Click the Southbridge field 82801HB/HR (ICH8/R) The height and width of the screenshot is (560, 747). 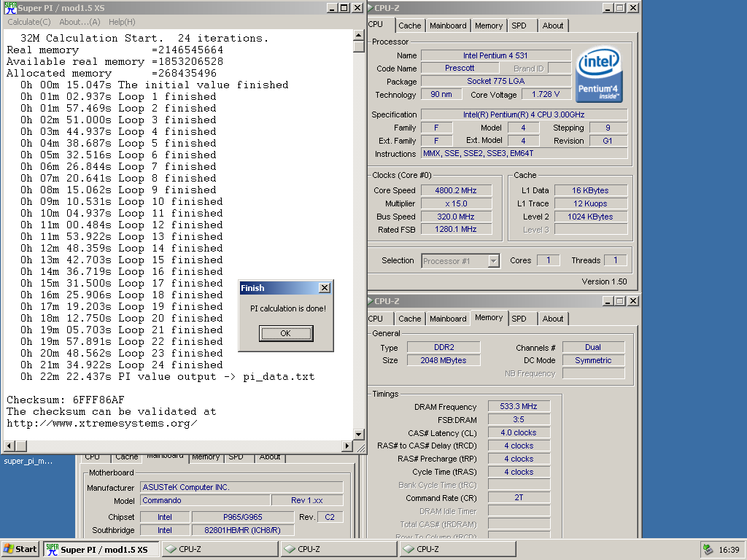pos(242,530)
